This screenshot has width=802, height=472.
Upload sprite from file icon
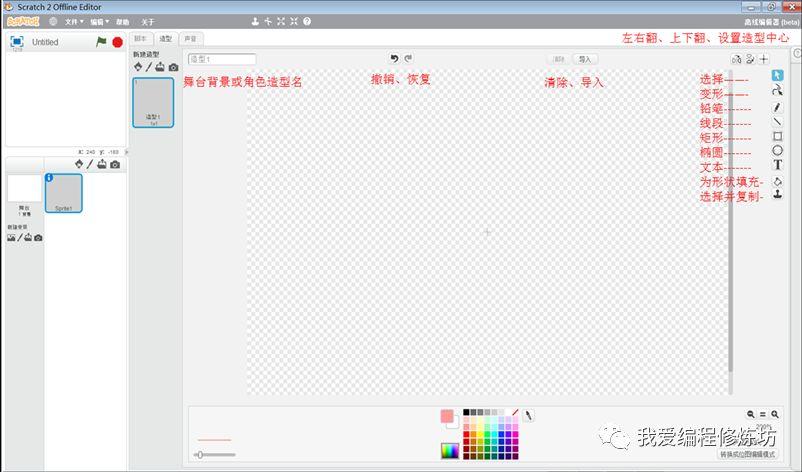tap(102, 164)
